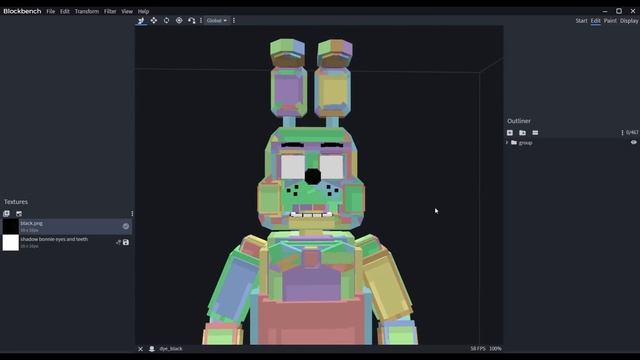Open the Global transform space dropdown
The width and height of the screenshot is (640, 360).
tap(217, 20)
